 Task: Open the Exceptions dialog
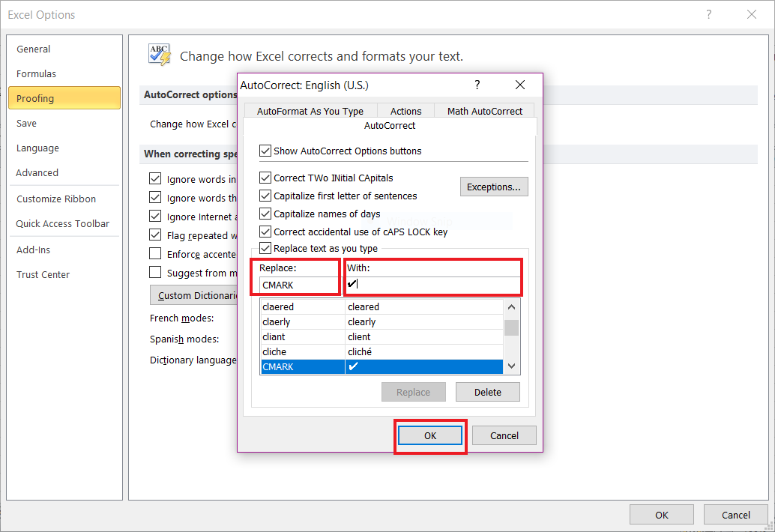[494, 187]
